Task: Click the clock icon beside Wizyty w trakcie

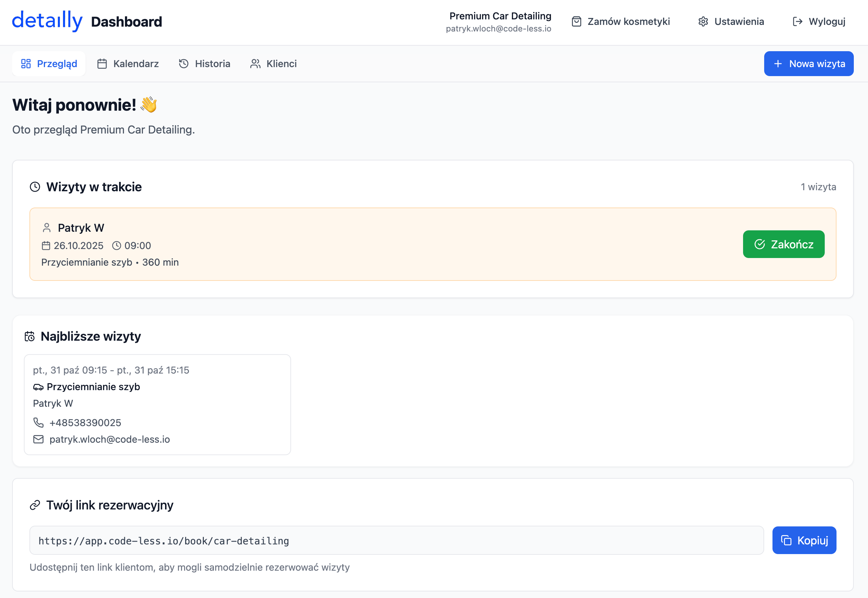Action: (35, 187)
